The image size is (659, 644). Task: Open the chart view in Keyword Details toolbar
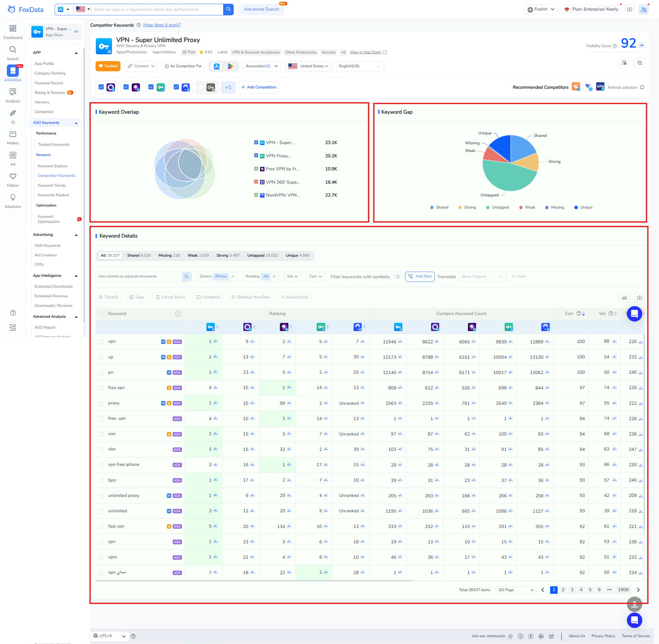(x=624, y=298)
